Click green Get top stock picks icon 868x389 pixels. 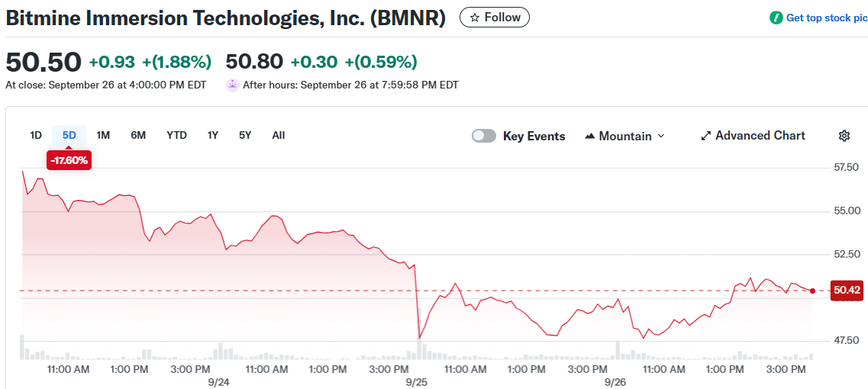(776, 18)
